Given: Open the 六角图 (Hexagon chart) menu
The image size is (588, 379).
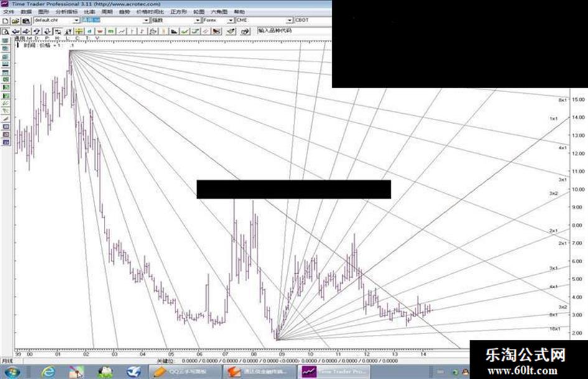Looking at the screenshot, I should (219, 12).
